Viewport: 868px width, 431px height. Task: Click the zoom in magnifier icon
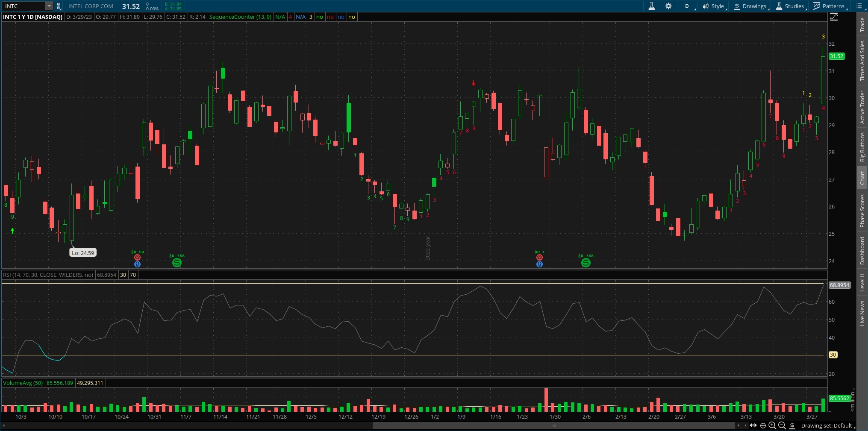(772, 425)
